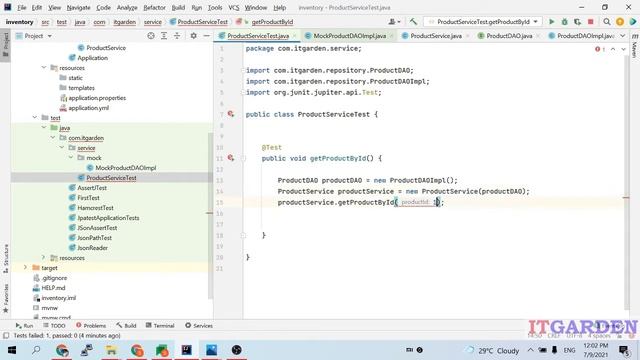640x360 pixels.
Task: Click run-test gutter icon beside class declaration
Action: pos(231,114)
